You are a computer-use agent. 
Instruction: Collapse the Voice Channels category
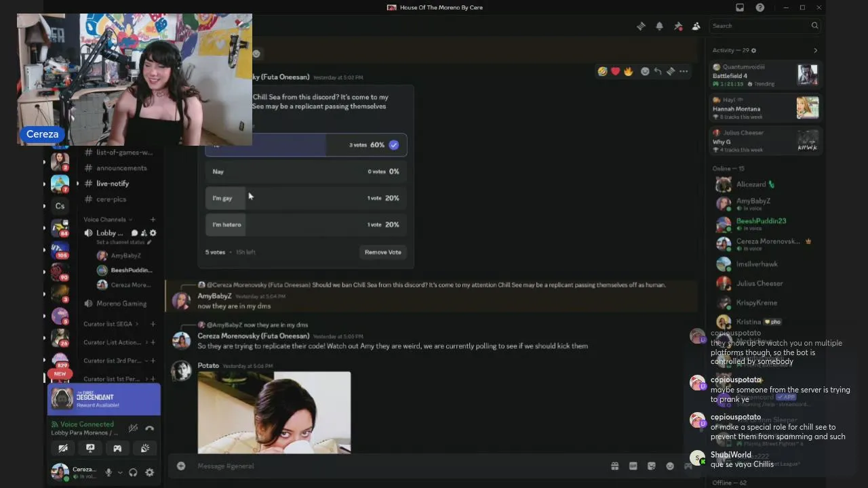coord(108,220)
